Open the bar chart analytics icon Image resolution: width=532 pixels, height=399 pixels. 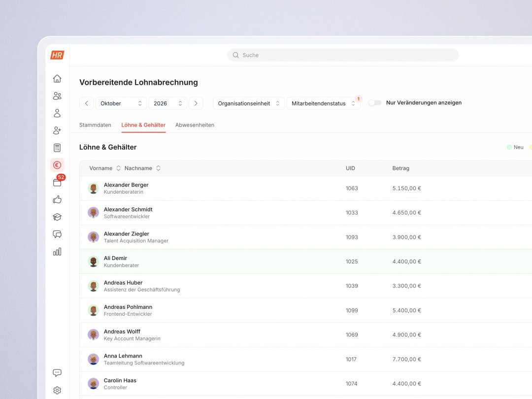[x=57, y=251]
